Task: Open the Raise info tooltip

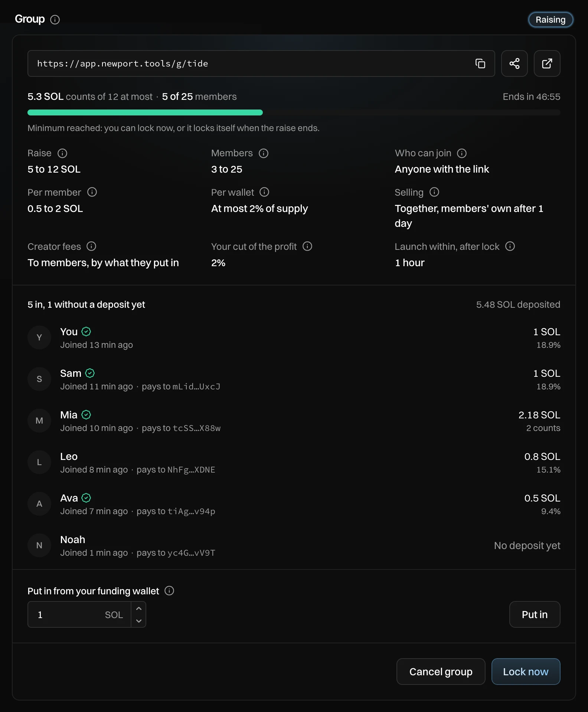Action: [x=62, y=153]
